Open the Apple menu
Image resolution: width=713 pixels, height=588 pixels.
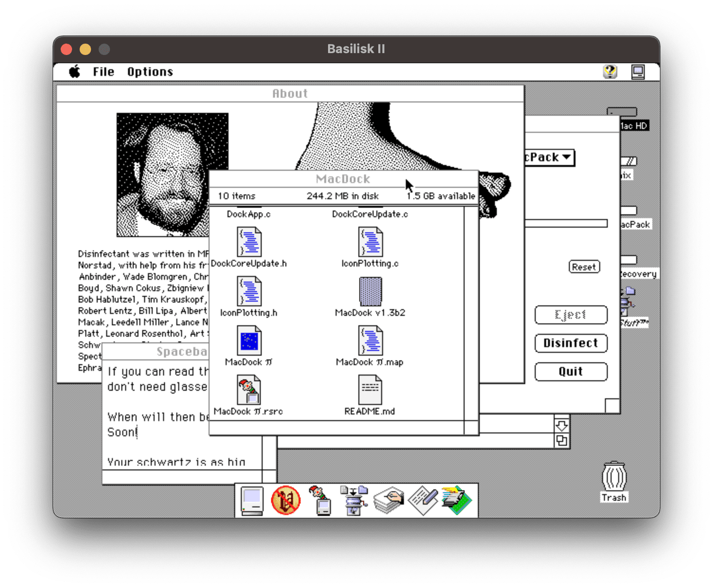(x=75, y=72)
